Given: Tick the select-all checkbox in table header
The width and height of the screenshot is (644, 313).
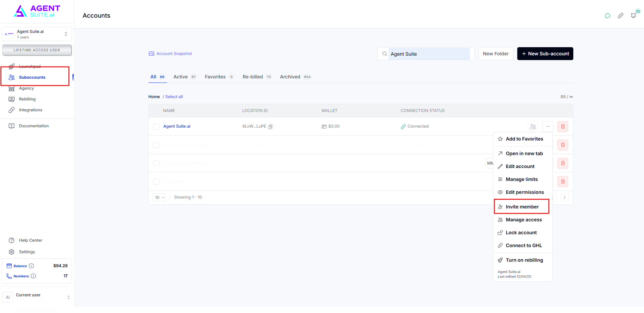Looking at the screenshot, I should (x=156, y=111).
